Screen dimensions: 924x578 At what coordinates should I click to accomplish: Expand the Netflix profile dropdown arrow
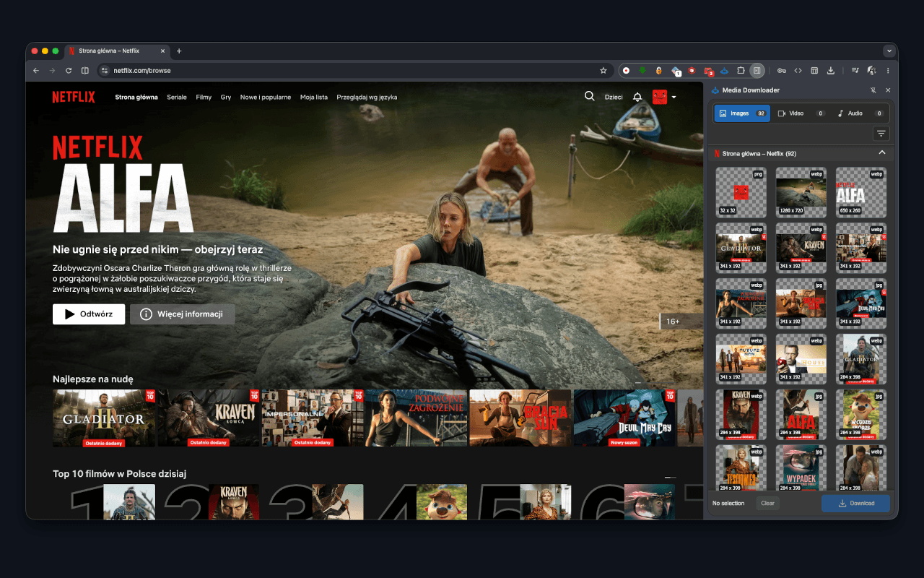[674, 97]
